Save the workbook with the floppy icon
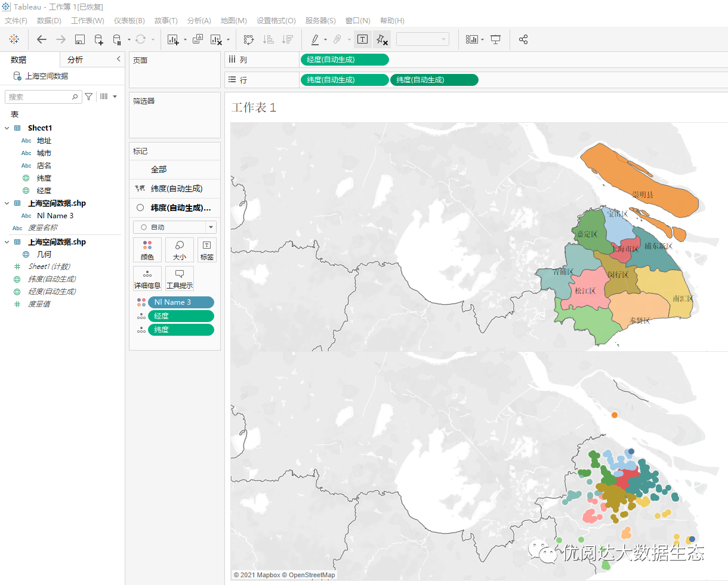This screenshot has height=585, width=728. point(80,39)
